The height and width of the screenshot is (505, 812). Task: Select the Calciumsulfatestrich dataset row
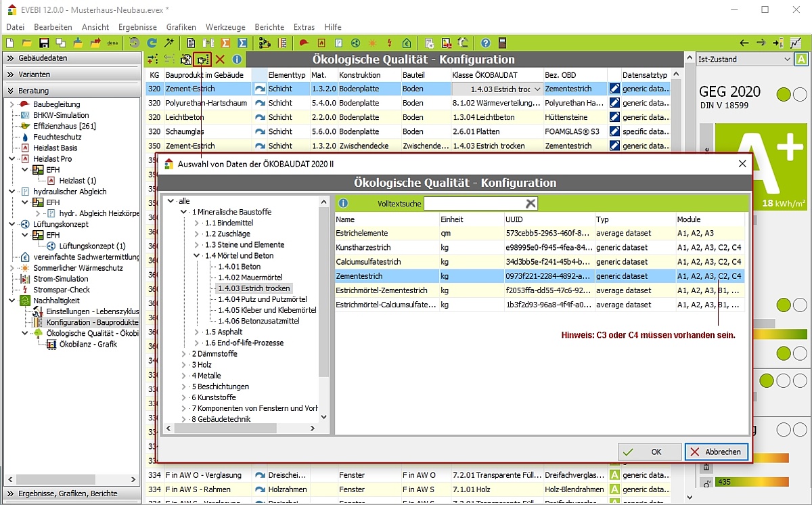pos(369,261)
